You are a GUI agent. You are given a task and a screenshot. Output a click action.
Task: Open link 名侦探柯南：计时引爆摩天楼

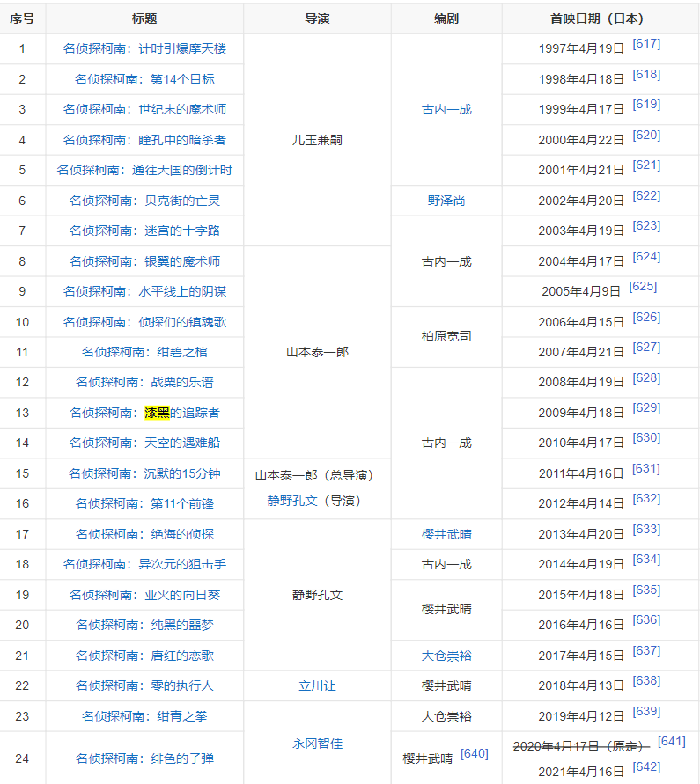pyautogui.click(x=144, y=48)
